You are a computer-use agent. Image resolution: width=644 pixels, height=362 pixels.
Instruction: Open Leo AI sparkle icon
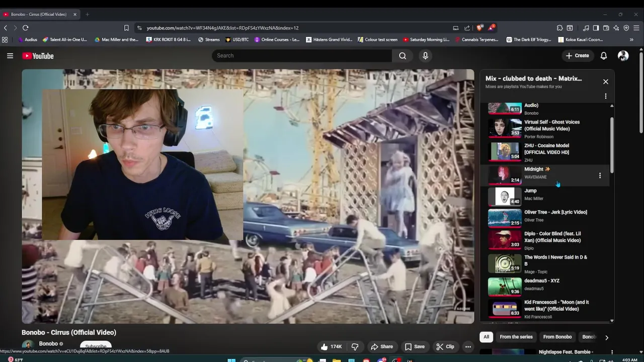click(x=616, y=28)
